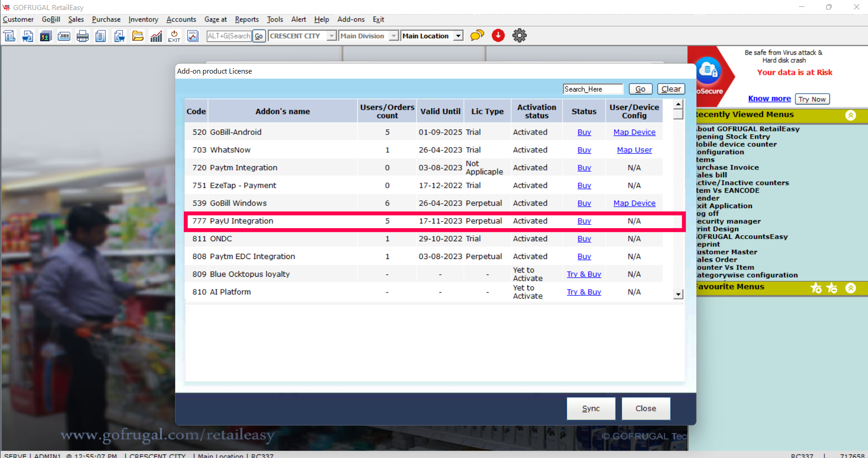Click the shopping cart bill toolbar icon
This screenshot has height=458, width=868.
(27, 36)
